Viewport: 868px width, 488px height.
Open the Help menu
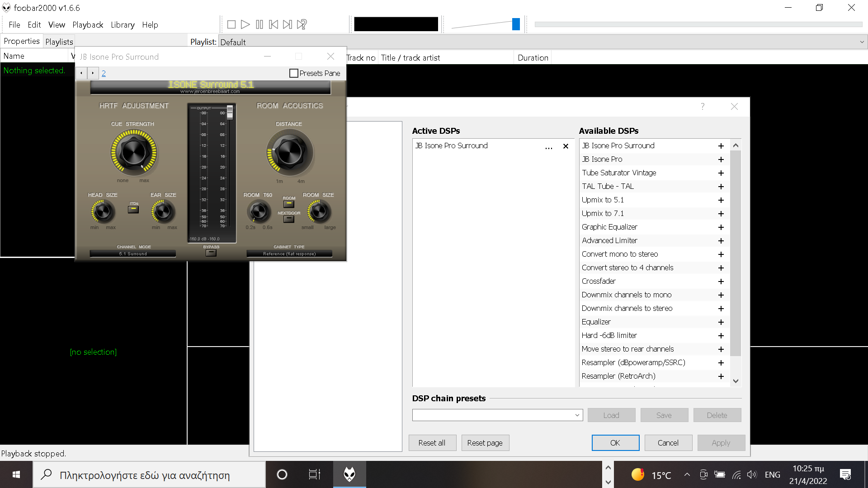[x=150, y=25]
